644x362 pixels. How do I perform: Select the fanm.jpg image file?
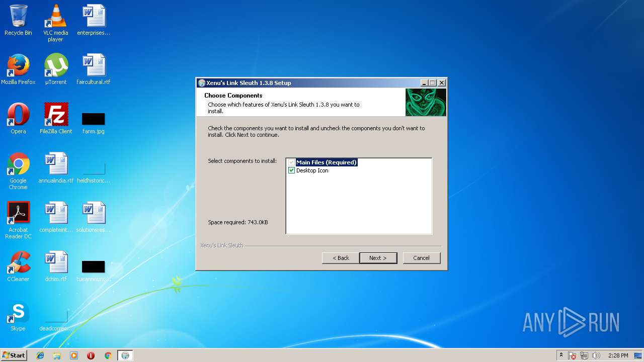94,123
